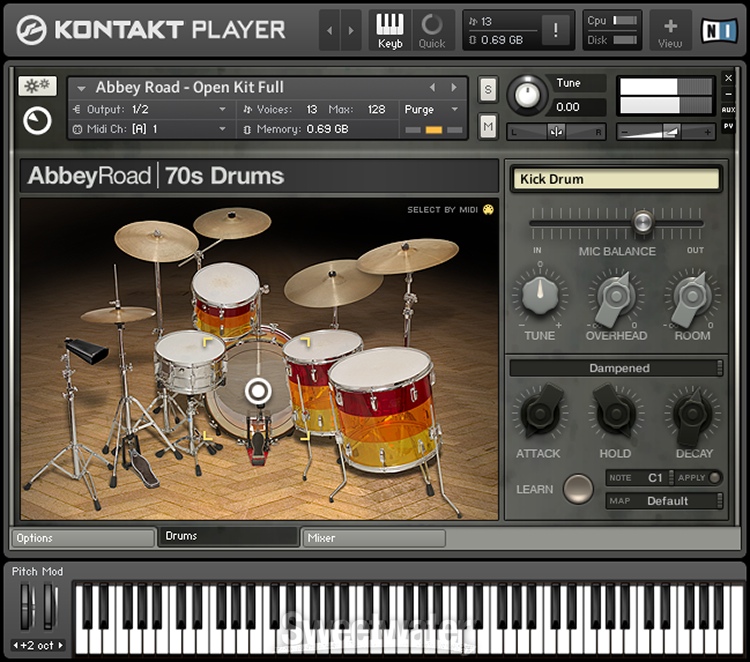Open the View size menu
Viewport: 750px width, 662px height.
[x=670, y=31]
